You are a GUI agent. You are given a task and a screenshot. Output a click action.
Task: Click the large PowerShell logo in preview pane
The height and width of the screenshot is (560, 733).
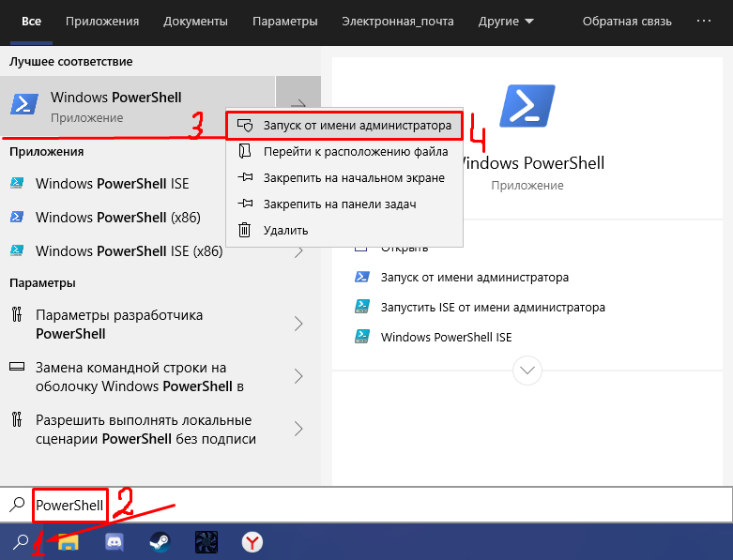[527, 106]
